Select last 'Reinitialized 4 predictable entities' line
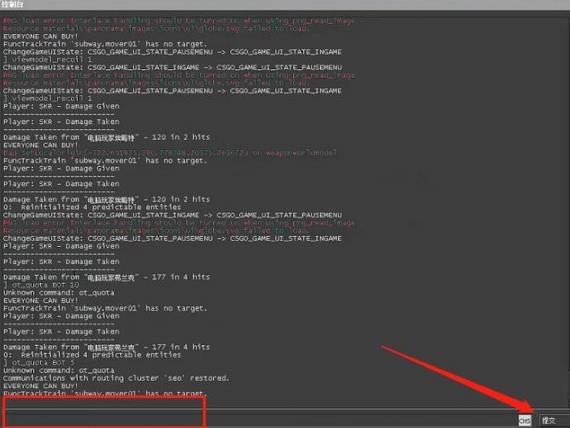 pos(92,355)
